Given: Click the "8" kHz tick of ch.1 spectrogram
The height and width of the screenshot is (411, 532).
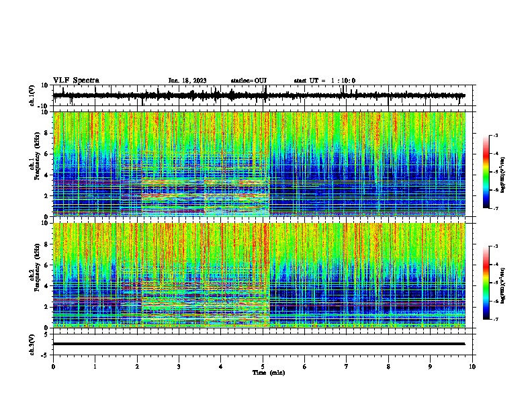Looking at the screenshot, I should pos(46,133).
